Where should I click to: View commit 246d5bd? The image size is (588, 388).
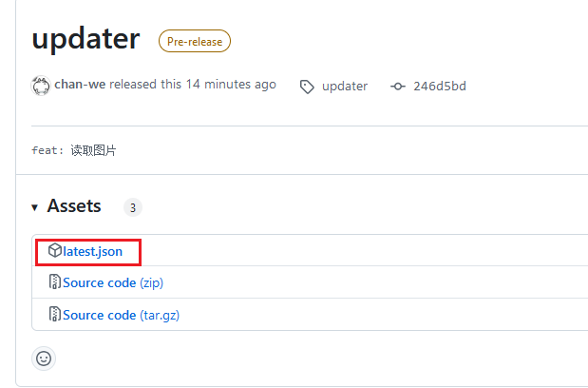click(440, 87)
